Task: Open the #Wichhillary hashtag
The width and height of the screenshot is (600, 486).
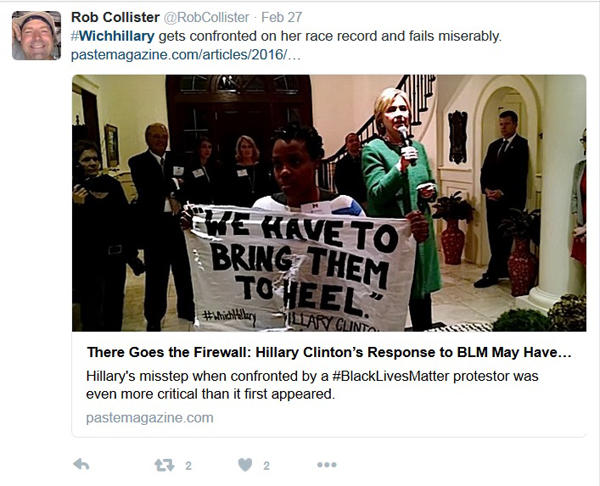Action: coord(113,36)
